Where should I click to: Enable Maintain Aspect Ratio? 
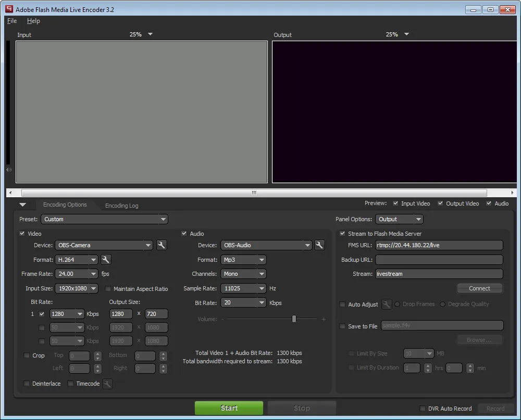(108, 288)
